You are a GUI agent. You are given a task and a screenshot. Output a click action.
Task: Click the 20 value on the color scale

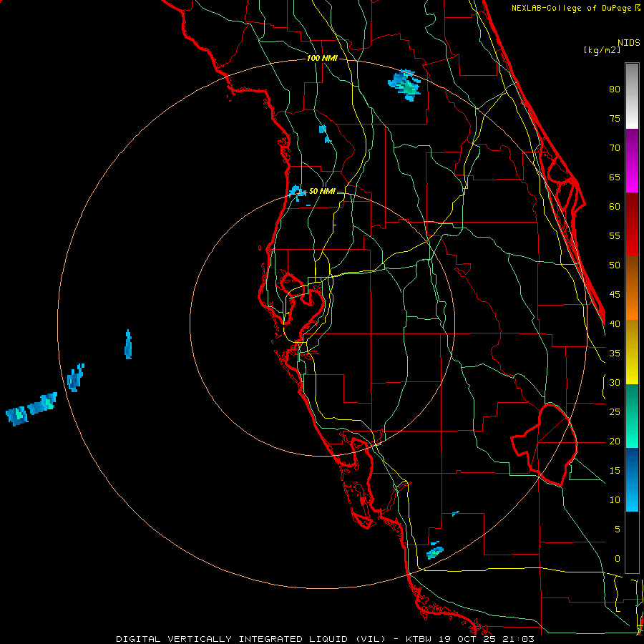pyautogui.click(x=615, y=441)
